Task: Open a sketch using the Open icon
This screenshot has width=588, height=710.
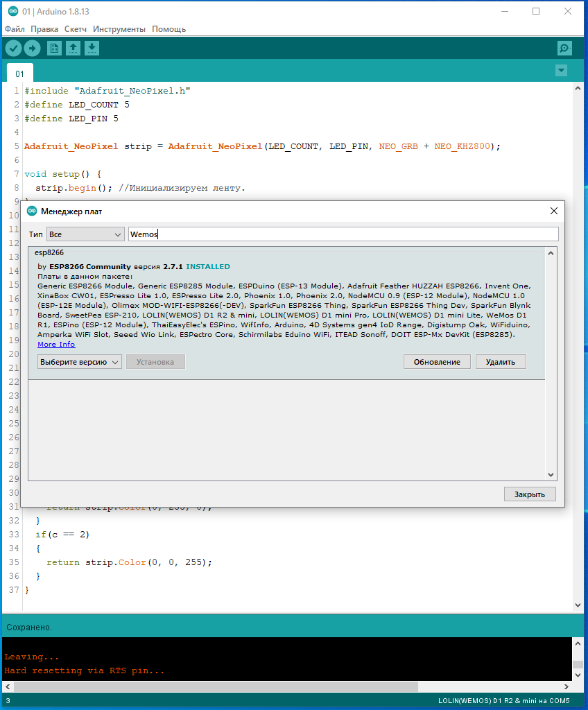Action: (x=73, y=48)
